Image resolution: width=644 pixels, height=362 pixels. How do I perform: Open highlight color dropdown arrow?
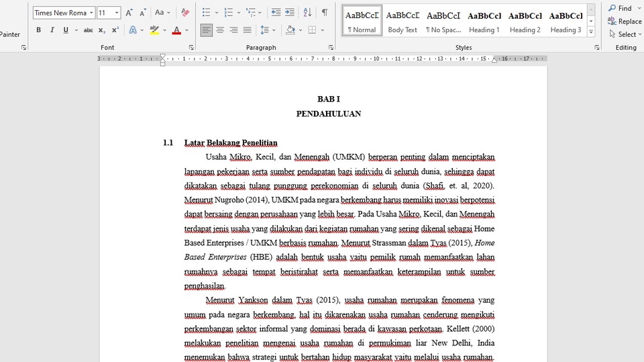(165, 30)
